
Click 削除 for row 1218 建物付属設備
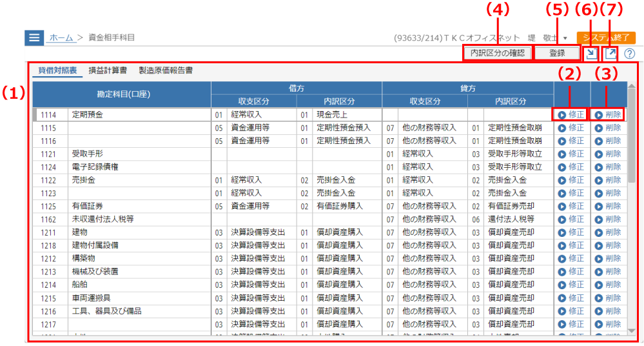click(x=608, y=245)
